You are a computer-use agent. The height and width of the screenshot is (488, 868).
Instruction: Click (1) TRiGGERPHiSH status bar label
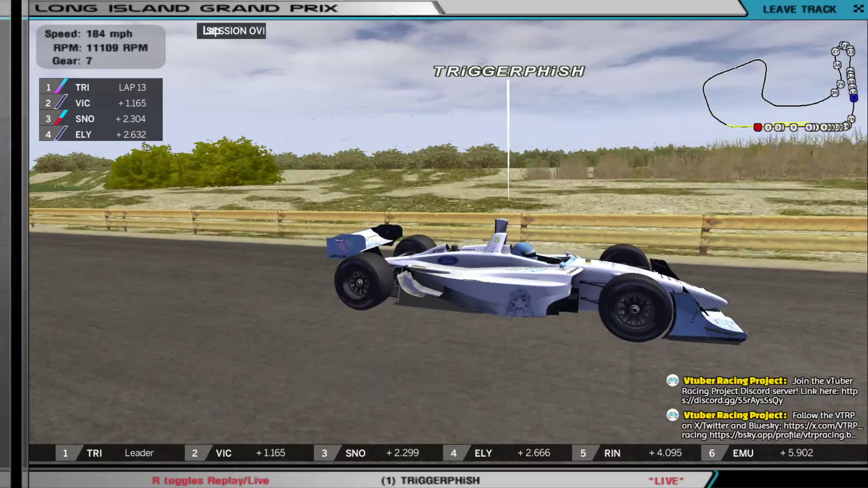click(x=430, y=481)
